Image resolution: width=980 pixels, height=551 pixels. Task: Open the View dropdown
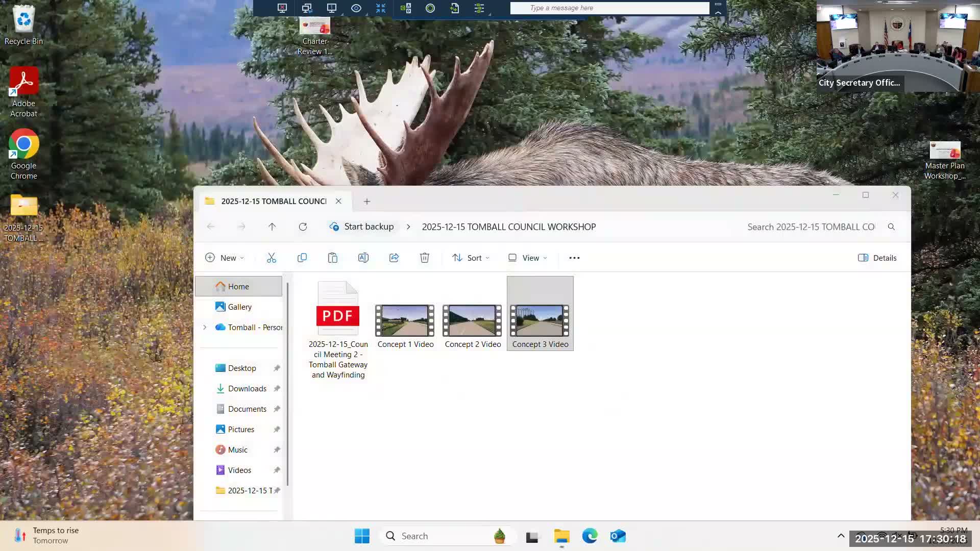tap(528, 258)
